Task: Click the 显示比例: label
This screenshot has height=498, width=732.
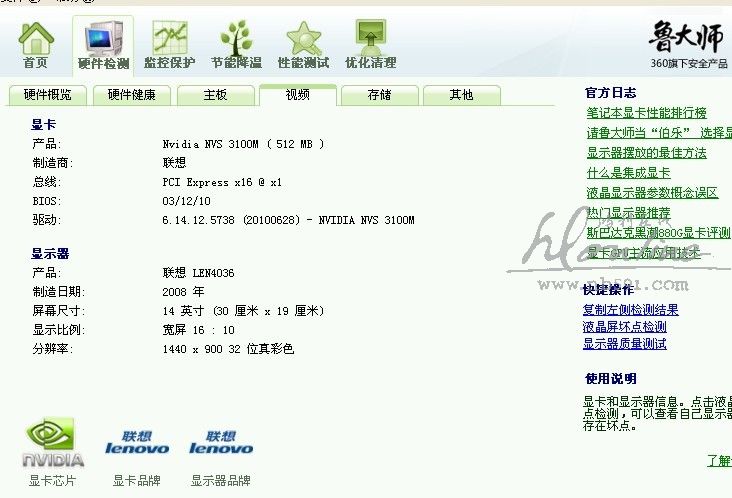Action: click(x=59, y=330)
